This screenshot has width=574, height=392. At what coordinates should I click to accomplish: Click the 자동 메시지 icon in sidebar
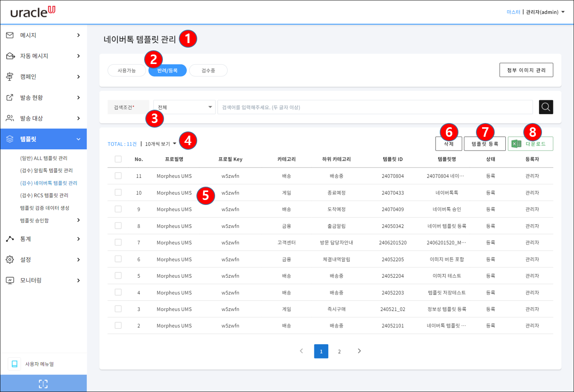coord(10,56)
